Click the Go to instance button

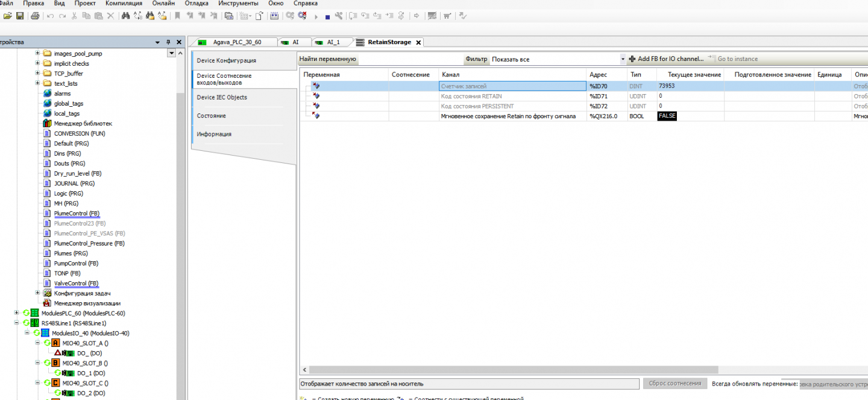pos(733,59)
